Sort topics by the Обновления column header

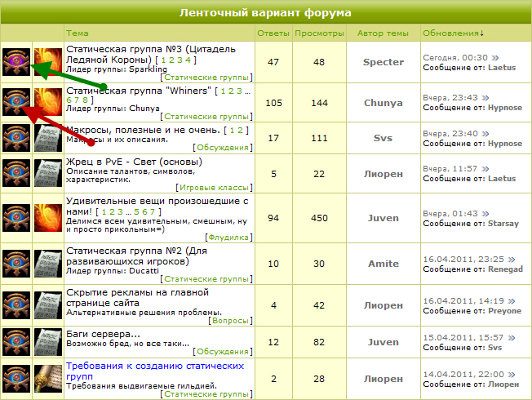453,33
